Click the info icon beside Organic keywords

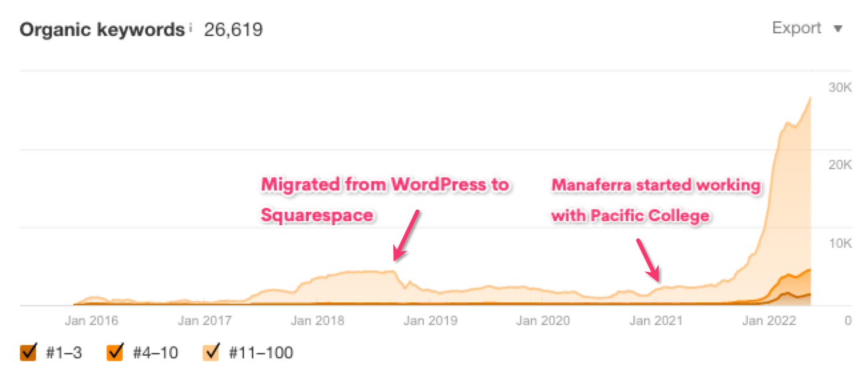190,27
